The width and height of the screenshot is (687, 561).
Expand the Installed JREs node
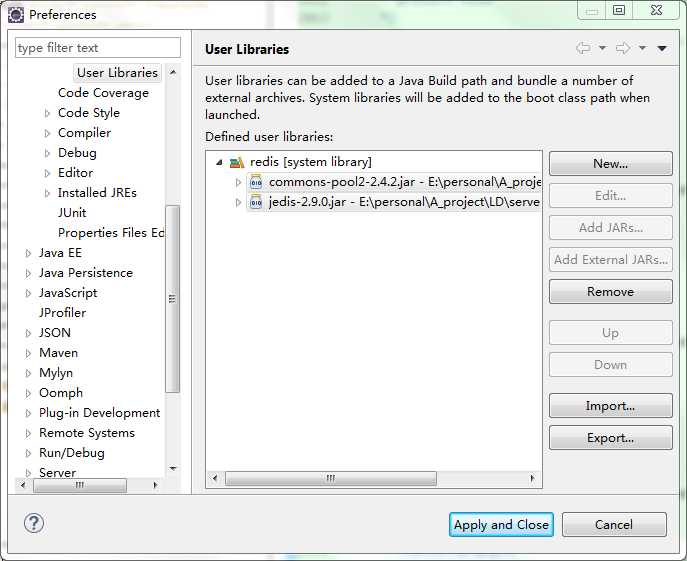click(x=47, y=193)
